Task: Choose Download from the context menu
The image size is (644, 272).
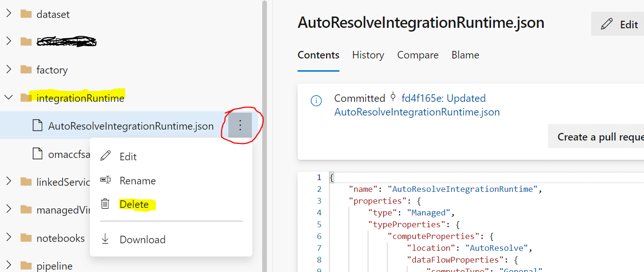Action: [x=142, y=239]
